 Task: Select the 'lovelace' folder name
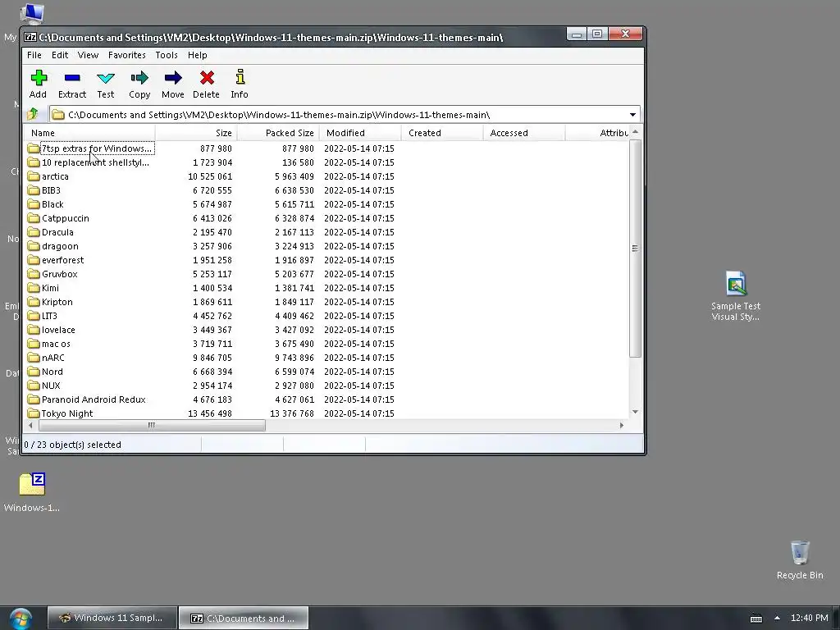coord(58,330)
